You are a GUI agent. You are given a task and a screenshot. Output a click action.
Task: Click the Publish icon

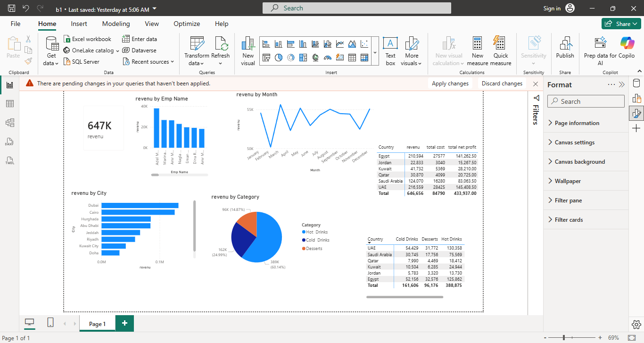(565, 44)
